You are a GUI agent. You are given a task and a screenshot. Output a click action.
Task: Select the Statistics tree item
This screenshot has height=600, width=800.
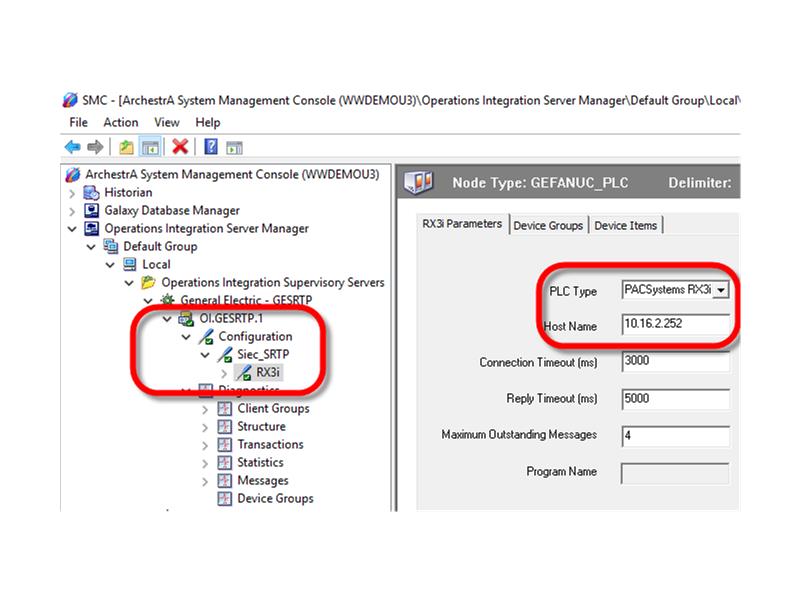pos(260,462)
